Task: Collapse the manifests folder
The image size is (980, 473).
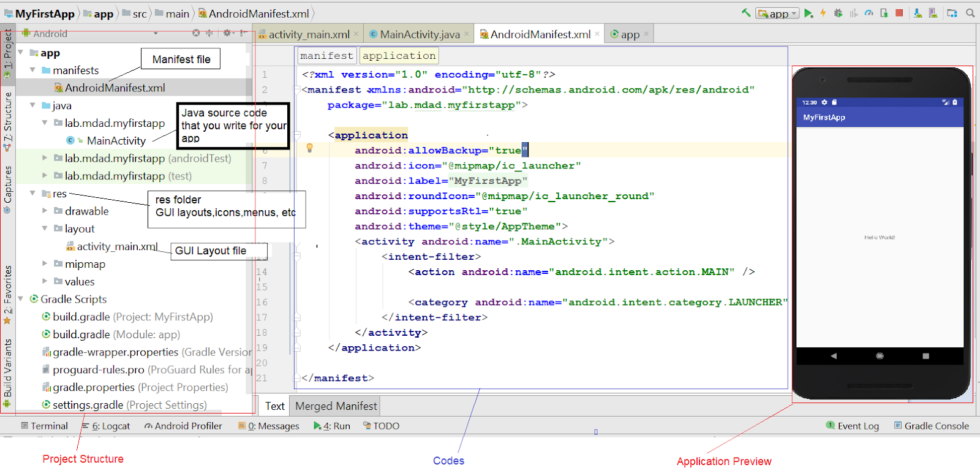Action: click(x=32, y=70)
